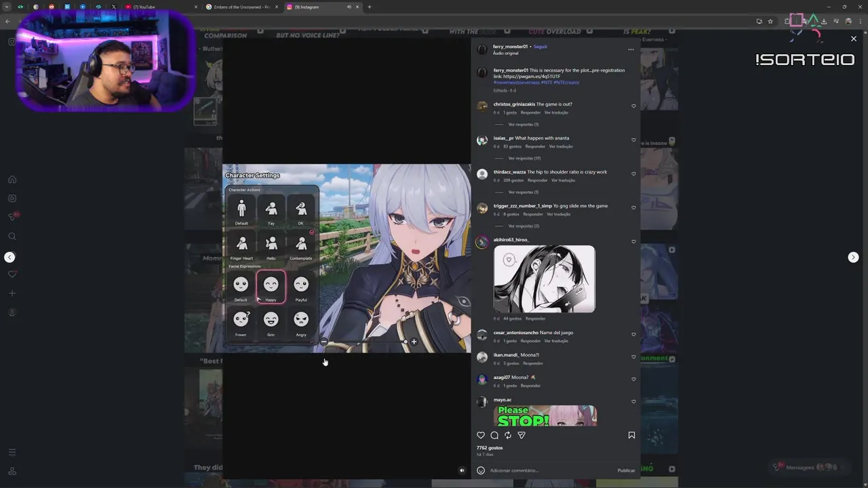Screen dimensions: 868x488
Task: Expand the 17 replies under isaias__pr
Action: [x=524, y=159]
